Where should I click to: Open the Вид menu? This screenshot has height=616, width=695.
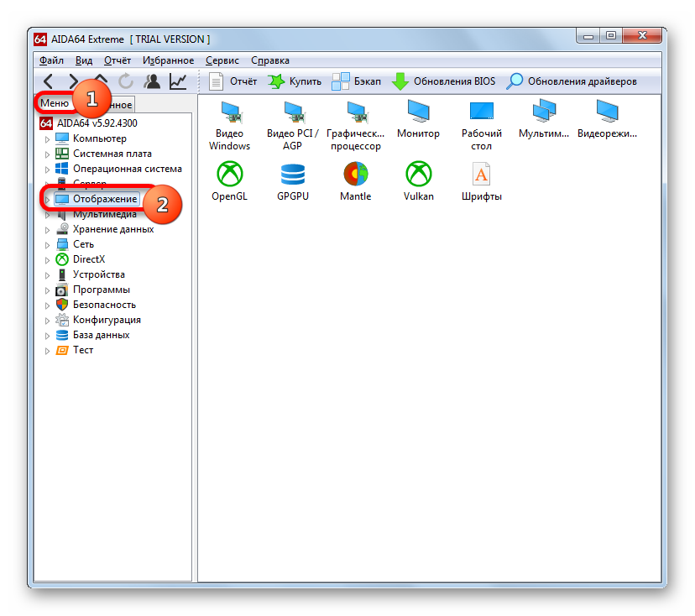pyautogui.click(x=83, y=60)
